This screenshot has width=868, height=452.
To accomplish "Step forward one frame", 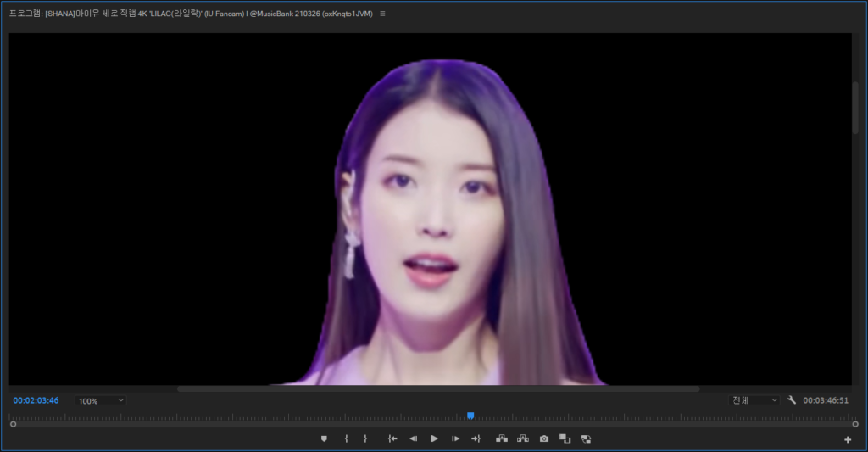I will (x=455, y=438).
